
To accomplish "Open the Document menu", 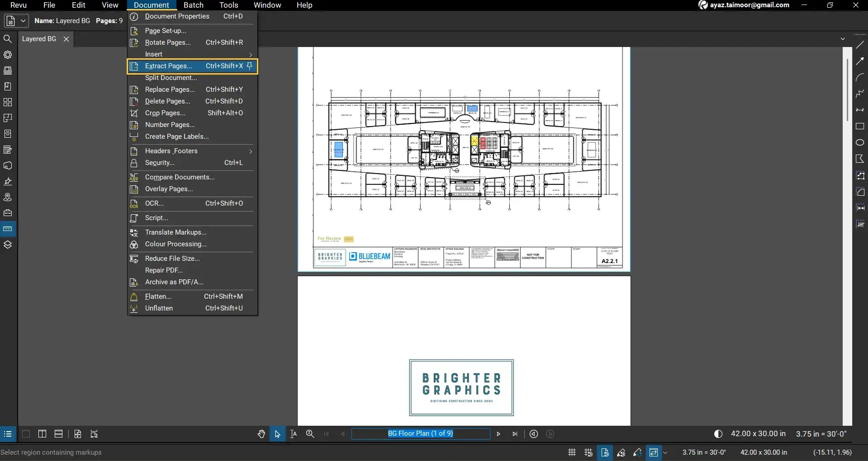I will point(151,5).
